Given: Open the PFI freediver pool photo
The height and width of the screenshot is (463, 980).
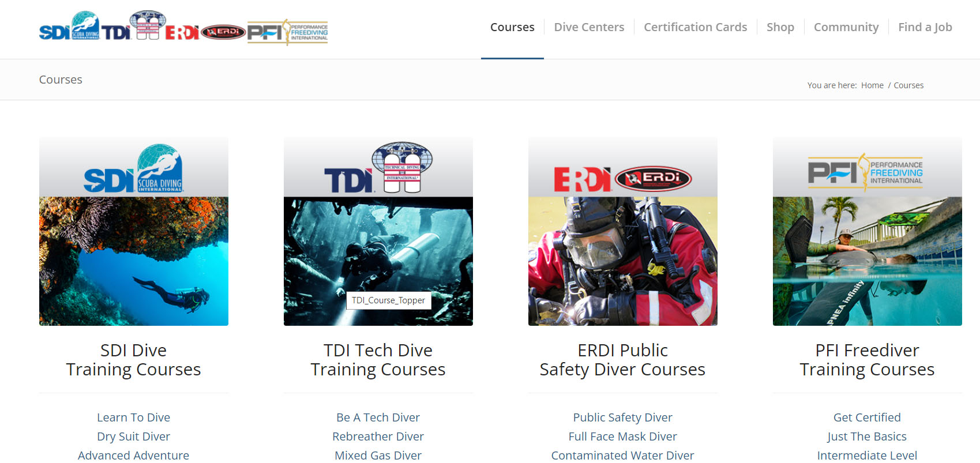Looking at the screenshot, I should [x=868, y=261].
